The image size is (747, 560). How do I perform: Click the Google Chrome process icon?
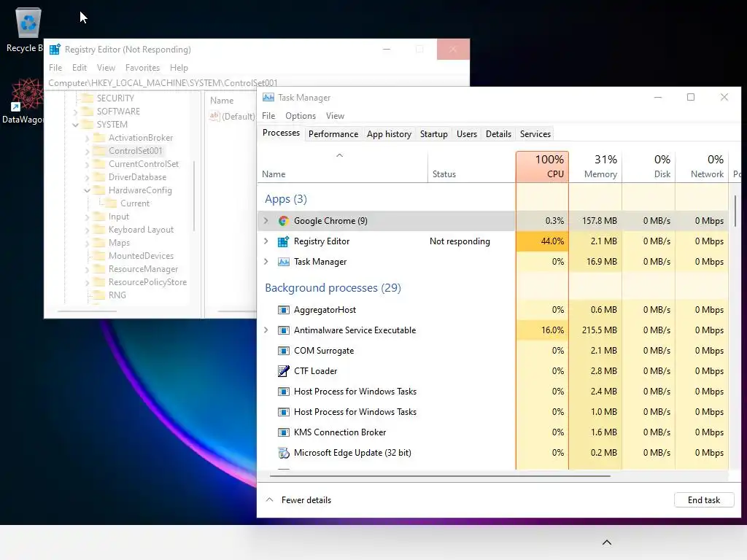284,221
